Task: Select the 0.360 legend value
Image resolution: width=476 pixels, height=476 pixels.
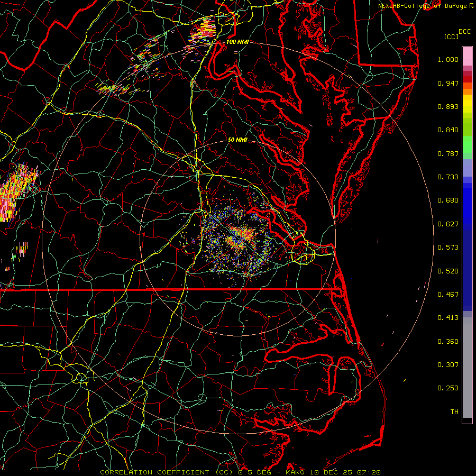Action: (x=448, y=342)
